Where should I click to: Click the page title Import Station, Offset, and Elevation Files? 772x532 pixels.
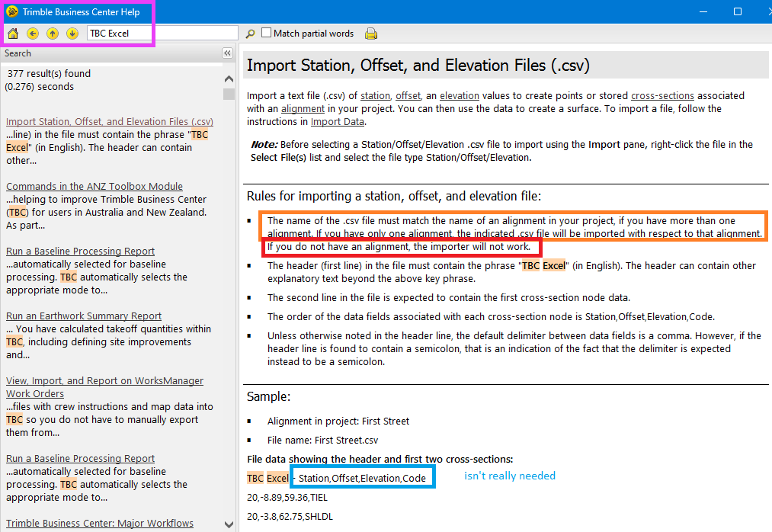point(418,65)
